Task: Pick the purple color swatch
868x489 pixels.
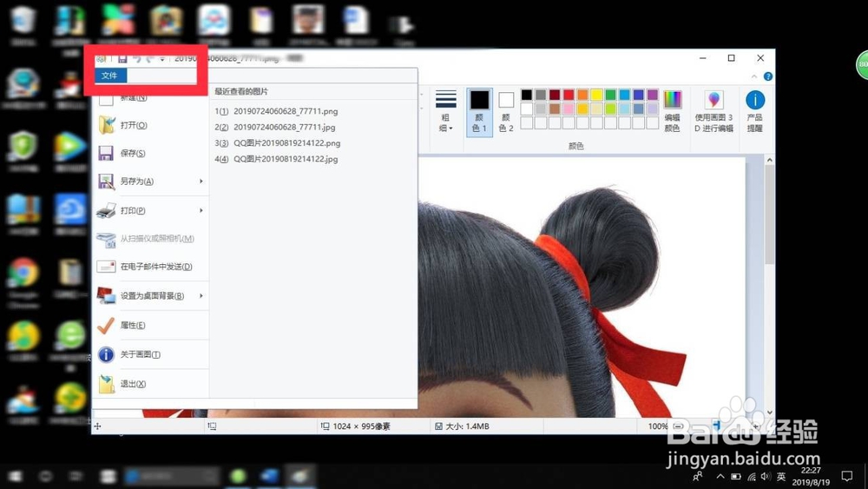Action: pos(653,95)
